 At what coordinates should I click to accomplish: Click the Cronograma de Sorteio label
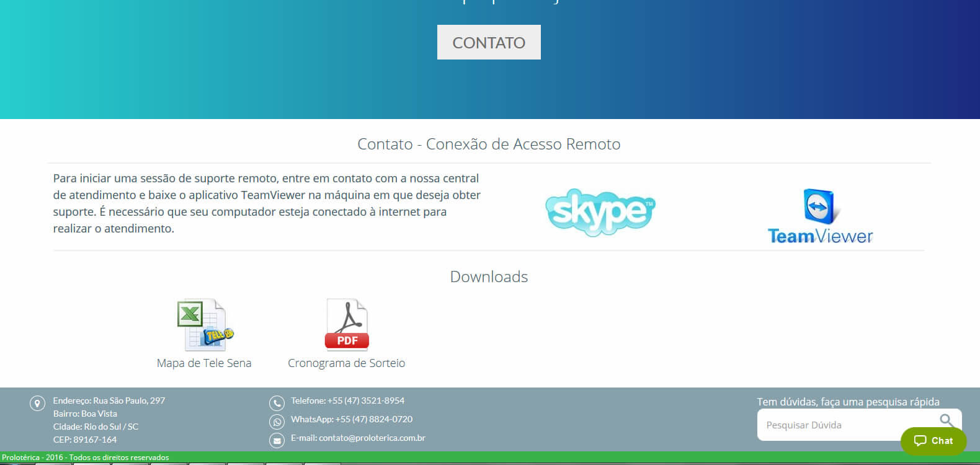pyautogui.click(x=346, y=363)
